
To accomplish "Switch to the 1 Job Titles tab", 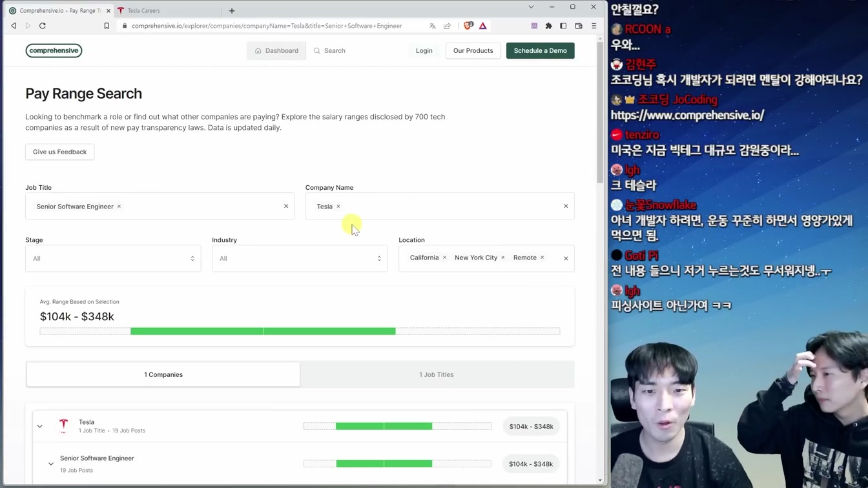I will (x=437, y=374).
